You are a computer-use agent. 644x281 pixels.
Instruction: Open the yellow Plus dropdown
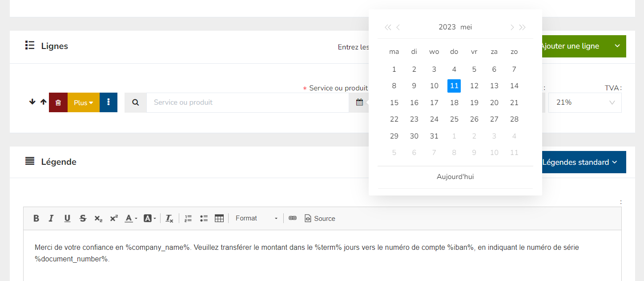[84, 102]
